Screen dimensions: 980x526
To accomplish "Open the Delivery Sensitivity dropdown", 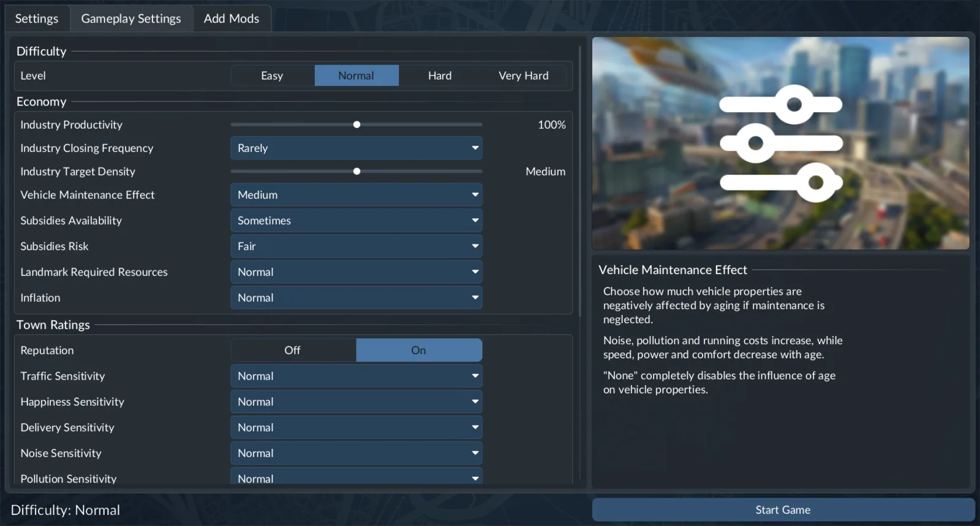I will coord(356,427).
